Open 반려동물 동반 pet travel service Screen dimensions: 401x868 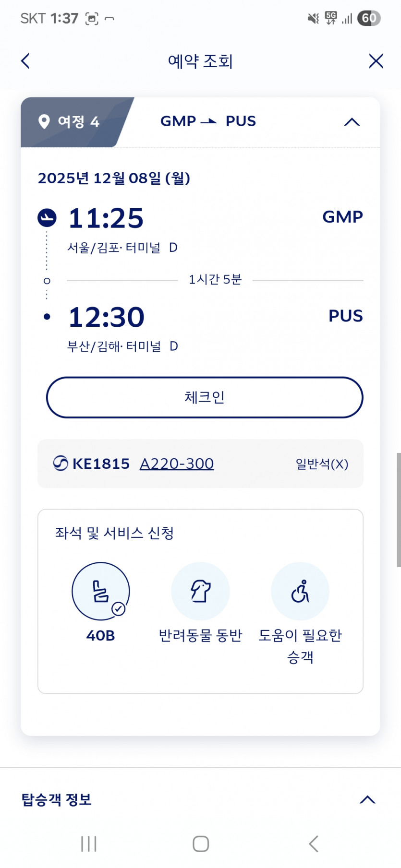[x=200, y=591]
